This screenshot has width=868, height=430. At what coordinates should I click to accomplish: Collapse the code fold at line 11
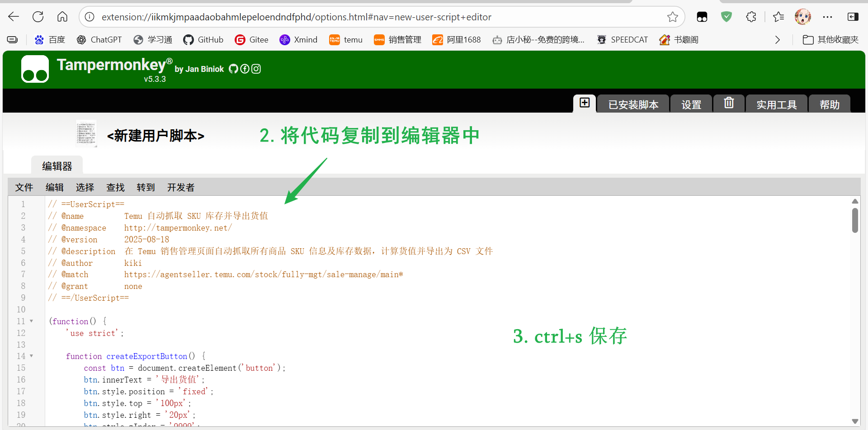tap(31, 321)
